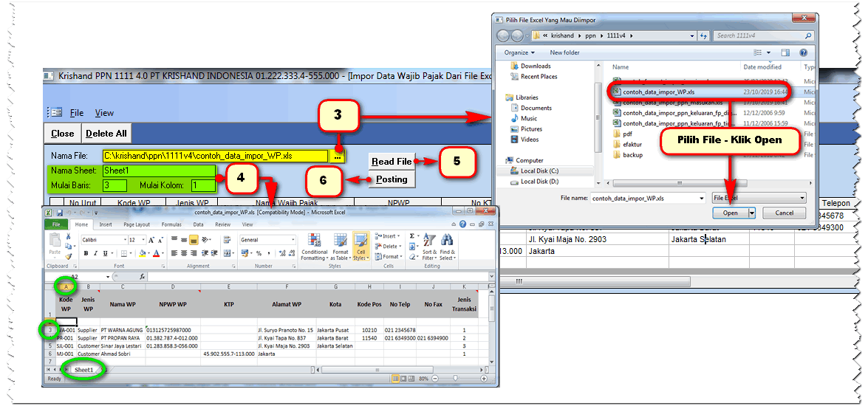
Task: Expand the Excel font name dropdown
Action: point(123,240)
